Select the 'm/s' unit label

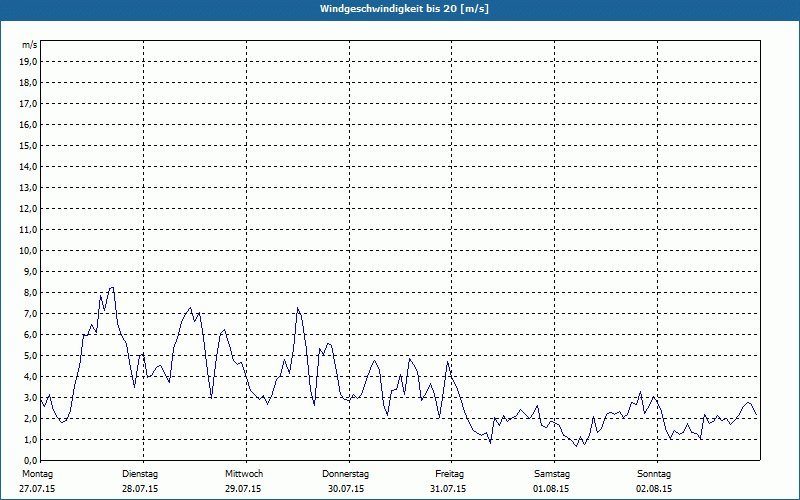[x=29, y=45]
